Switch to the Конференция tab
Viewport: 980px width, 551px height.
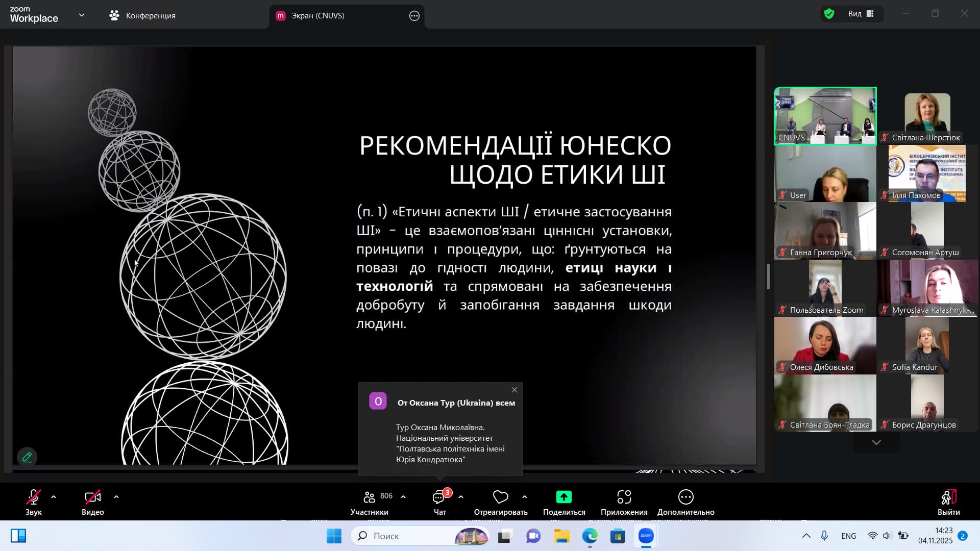(x=142, y=16)
